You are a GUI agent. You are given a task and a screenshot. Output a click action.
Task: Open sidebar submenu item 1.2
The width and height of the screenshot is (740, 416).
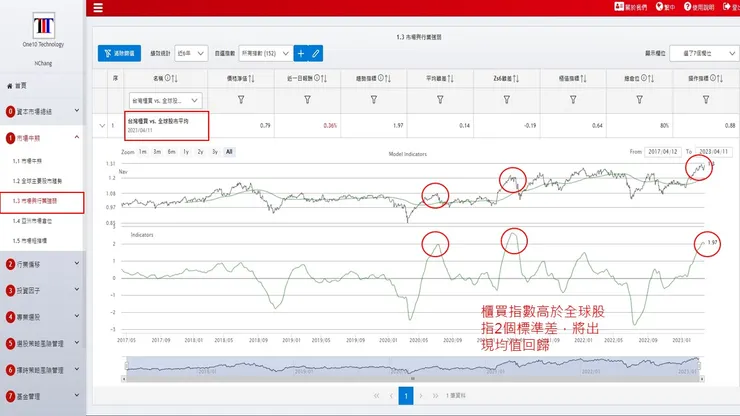(x=37, y=181)
